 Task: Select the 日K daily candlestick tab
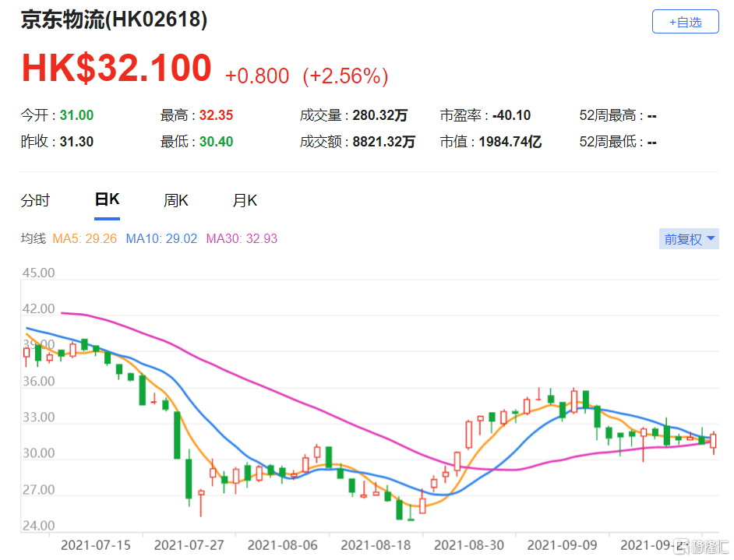click(107, 200)
